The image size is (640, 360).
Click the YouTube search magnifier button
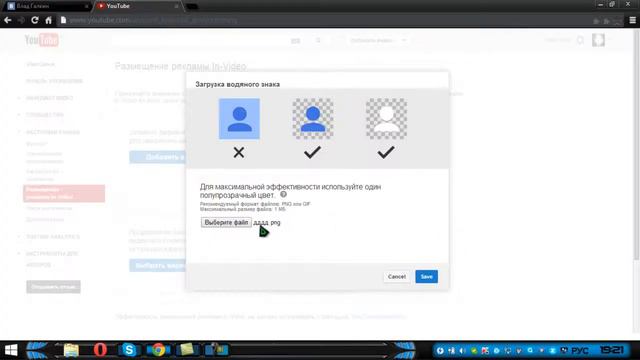tap(318, 40)
